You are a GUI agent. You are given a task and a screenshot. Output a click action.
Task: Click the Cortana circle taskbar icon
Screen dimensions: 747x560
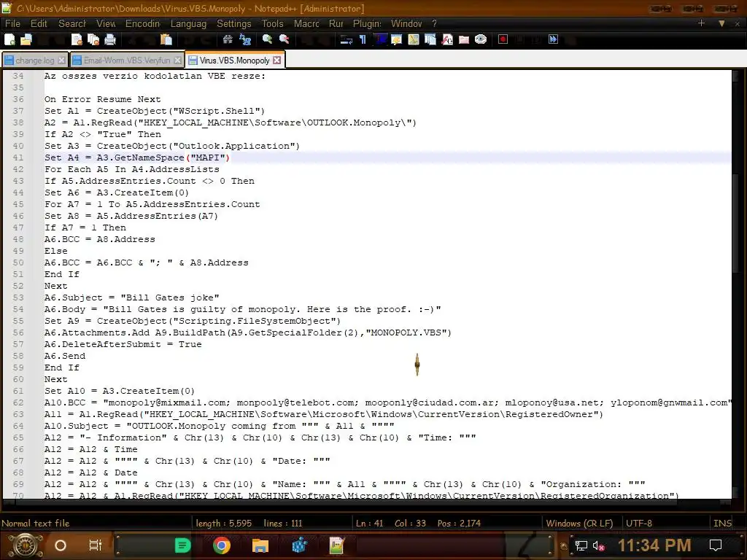pos(61,545)
